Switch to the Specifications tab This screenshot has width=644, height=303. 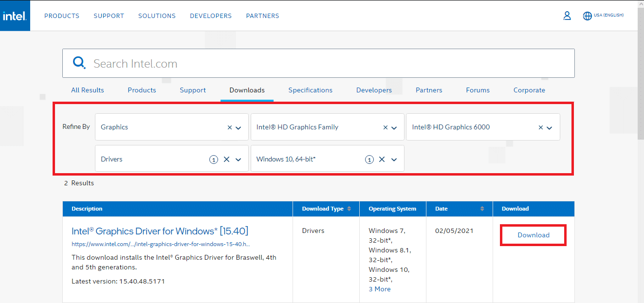pos(310,90)
